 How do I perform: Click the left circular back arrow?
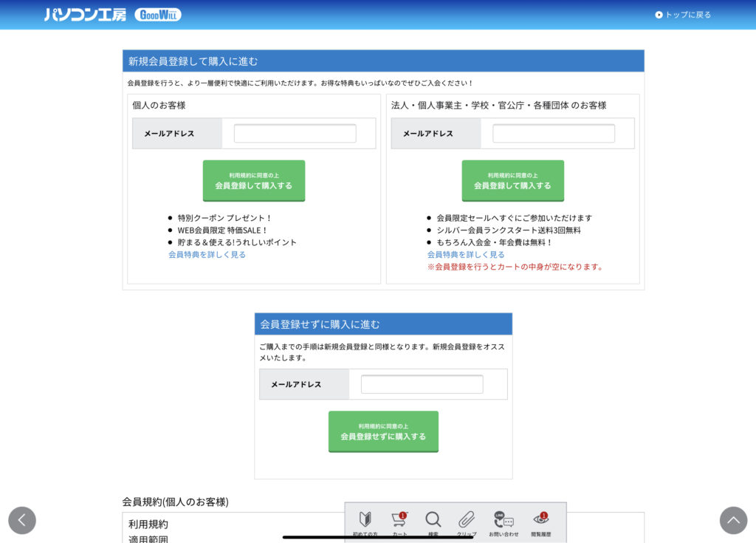[x=22, y=520]
